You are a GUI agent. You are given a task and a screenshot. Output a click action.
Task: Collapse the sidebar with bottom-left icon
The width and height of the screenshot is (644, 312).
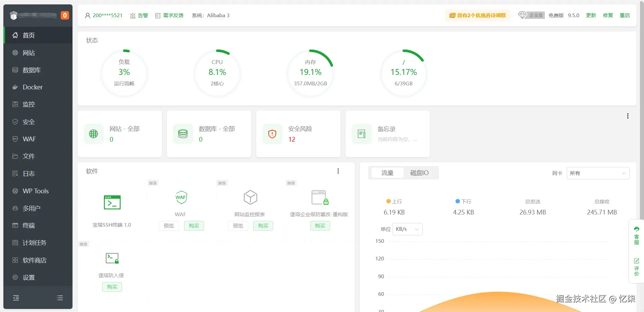click(x=16, y=298)
